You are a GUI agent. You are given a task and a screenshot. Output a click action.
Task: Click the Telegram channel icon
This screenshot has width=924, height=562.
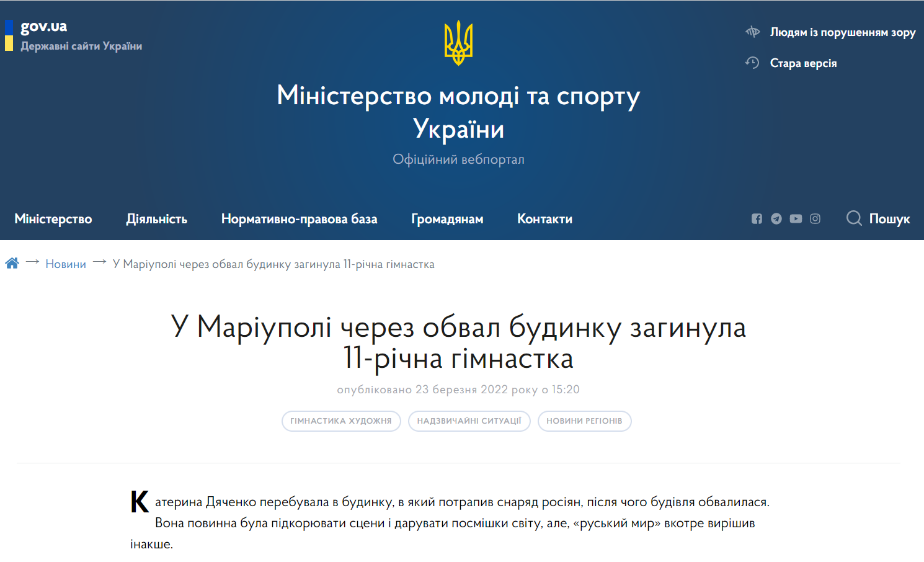coord(776,218)
